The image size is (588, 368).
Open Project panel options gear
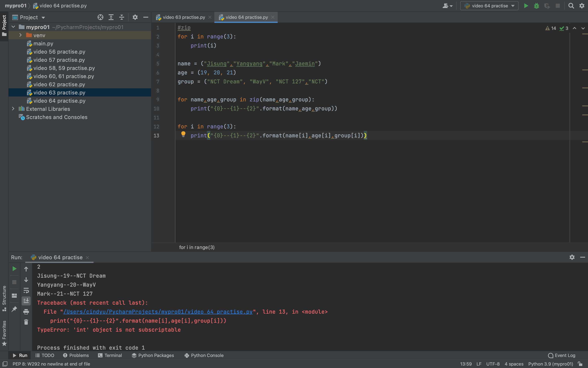coord(135,17)
